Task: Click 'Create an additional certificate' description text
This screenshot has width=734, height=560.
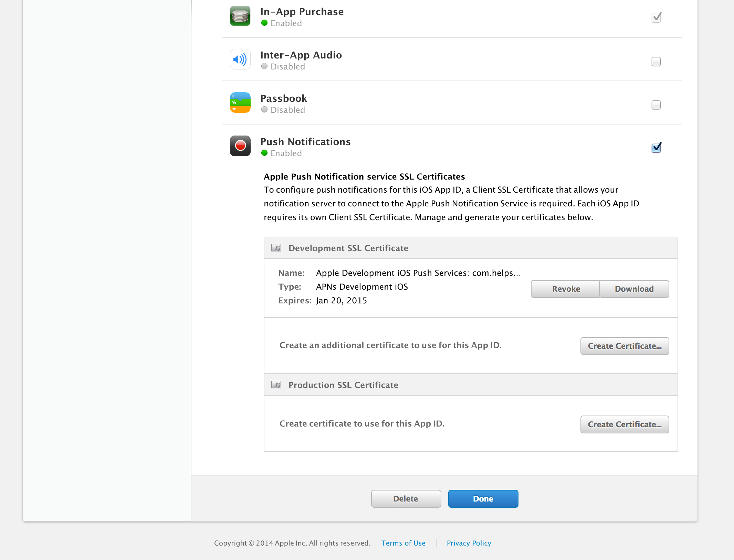Action: [x=390, y=345]
